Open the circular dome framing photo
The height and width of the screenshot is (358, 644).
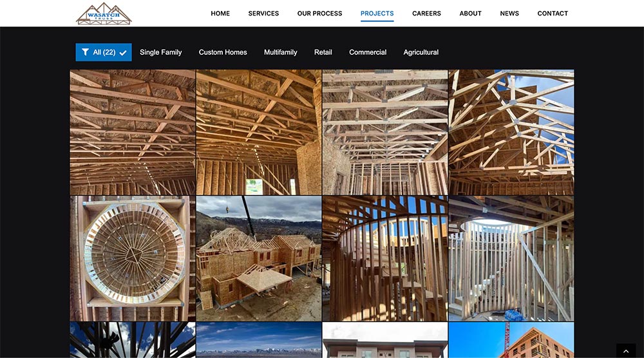(x=133, y=258)
